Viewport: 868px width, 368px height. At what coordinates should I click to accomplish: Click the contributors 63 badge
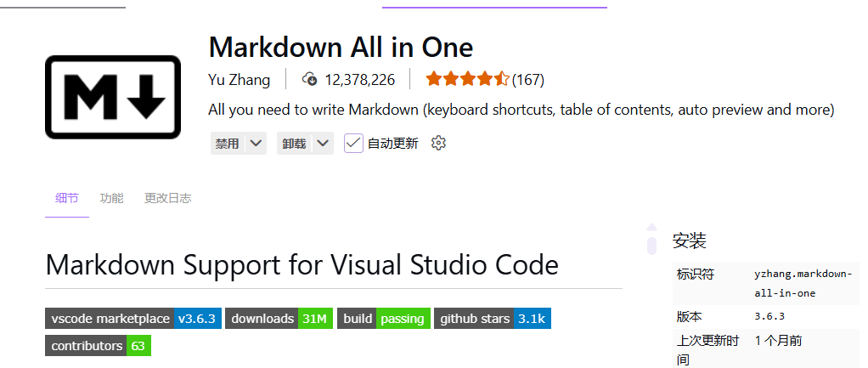click(x=98, y=346)
